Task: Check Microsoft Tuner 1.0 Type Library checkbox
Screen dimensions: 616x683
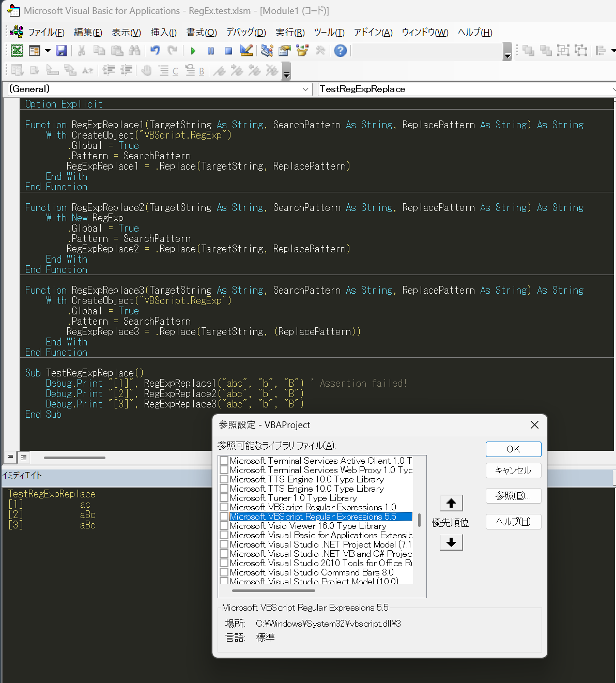Action: (x=224, y=498)
